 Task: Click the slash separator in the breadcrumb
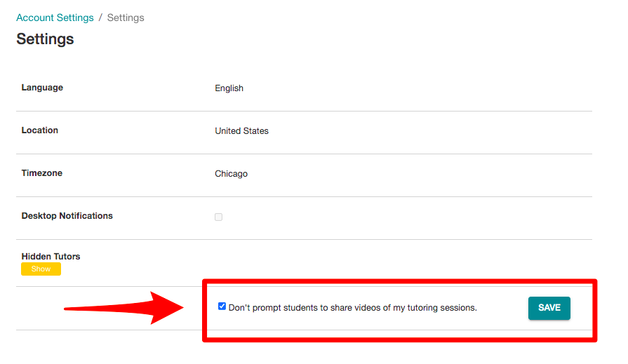click(x=100, y=18)
